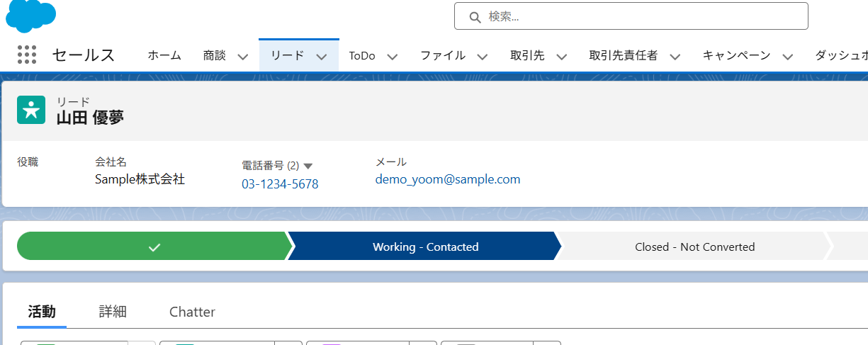Click email demo_yoom@sample.com
Image resolution: width=868 pixels, height=345 pixels.
[x=448, y=180]
